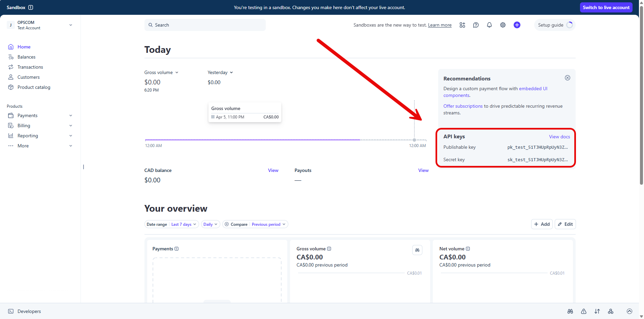644x319 pixels.
Task: Click the help question mark icon
Action: pyautogui.click(x=476, y=25)
